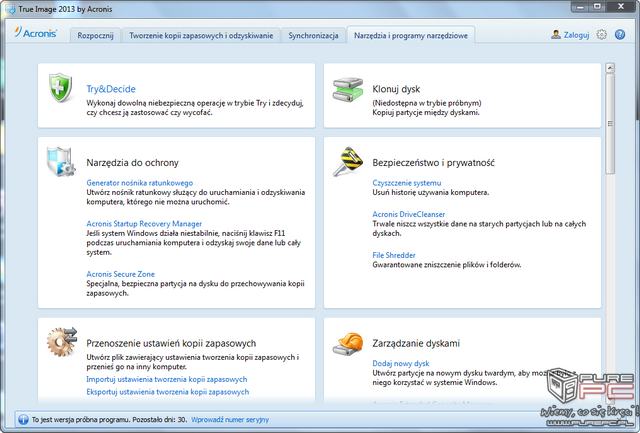Open Czyszczenie systemu link

click(407, 183)
